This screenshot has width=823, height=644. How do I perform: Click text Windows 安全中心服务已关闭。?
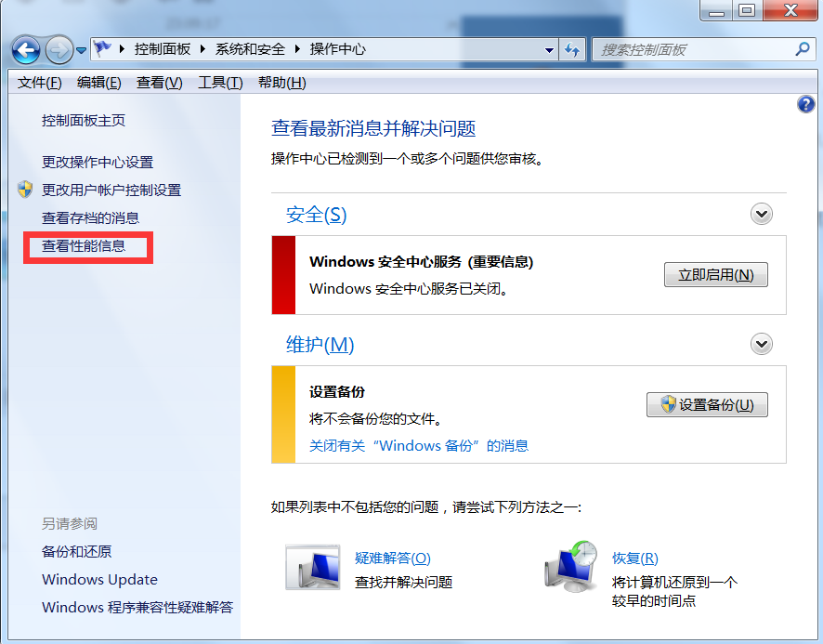tap(410, 289)
